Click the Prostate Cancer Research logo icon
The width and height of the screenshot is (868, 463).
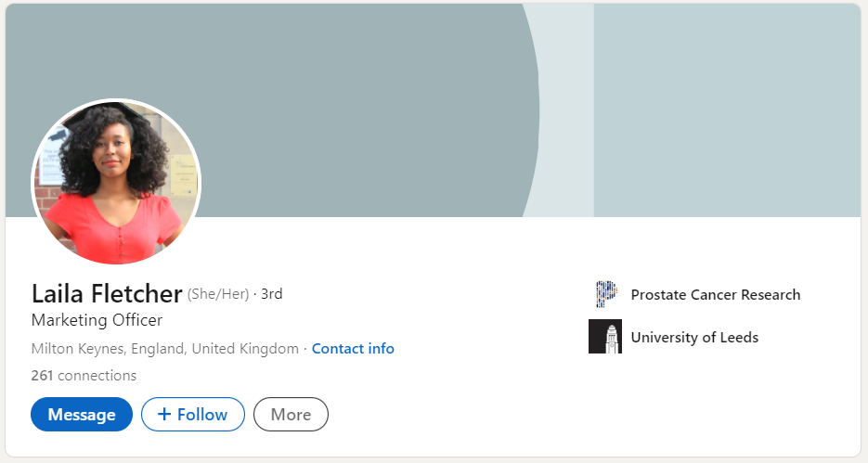point(605,294)
